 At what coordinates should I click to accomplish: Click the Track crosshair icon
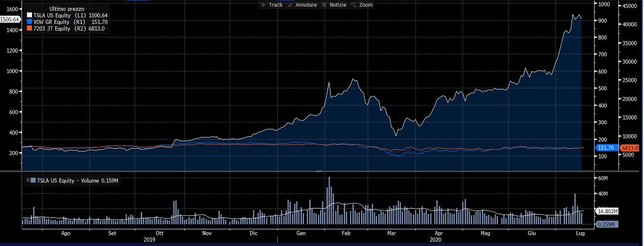(263, 5)
